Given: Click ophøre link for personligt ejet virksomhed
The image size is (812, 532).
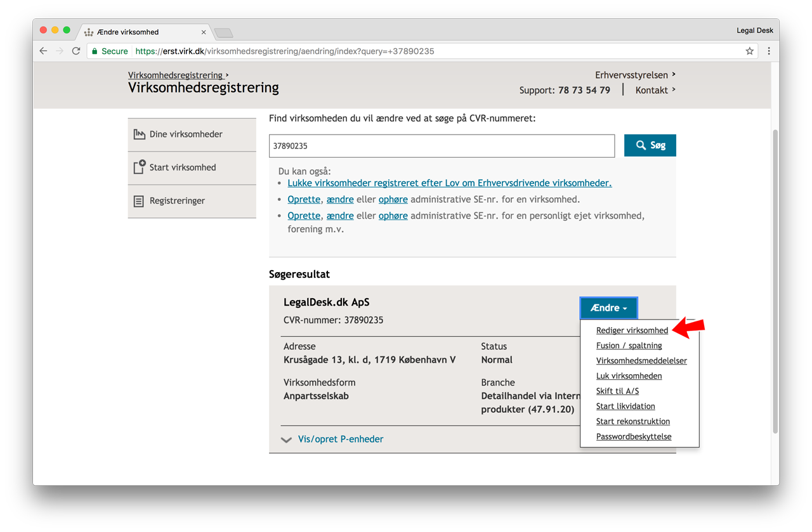Looking at the screenshot, I should [x=393, y=216].
